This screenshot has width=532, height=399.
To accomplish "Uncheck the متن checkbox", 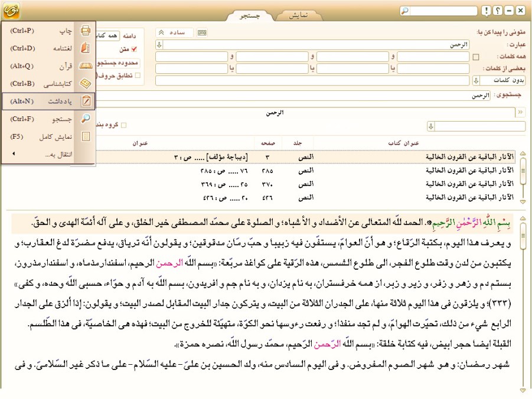I will coord(134,49).
